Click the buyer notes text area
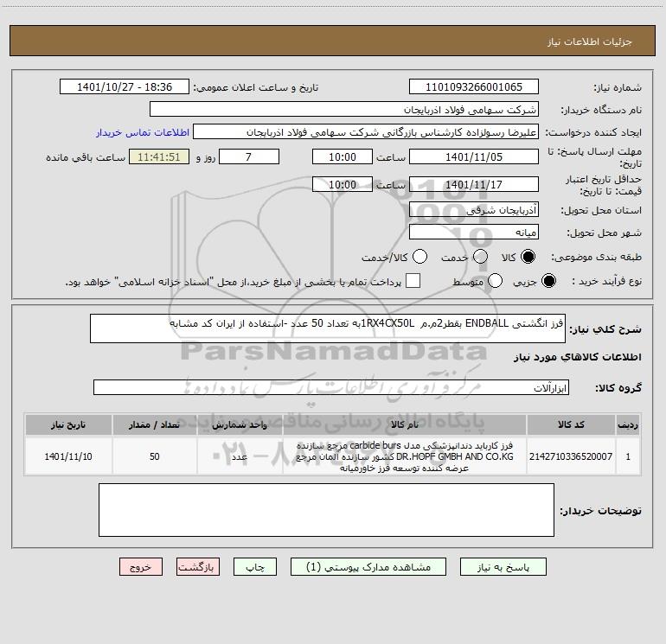 click(326, 510)
